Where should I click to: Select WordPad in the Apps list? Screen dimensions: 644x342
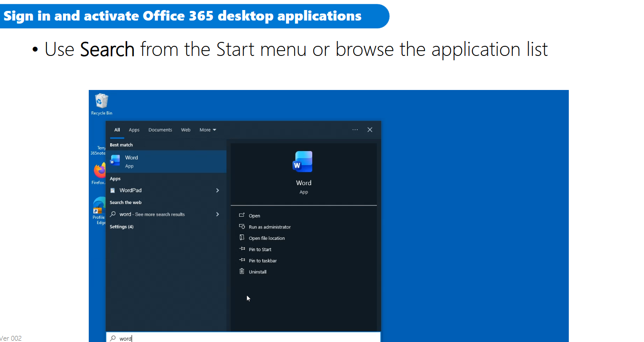click(x=166, y=190)
